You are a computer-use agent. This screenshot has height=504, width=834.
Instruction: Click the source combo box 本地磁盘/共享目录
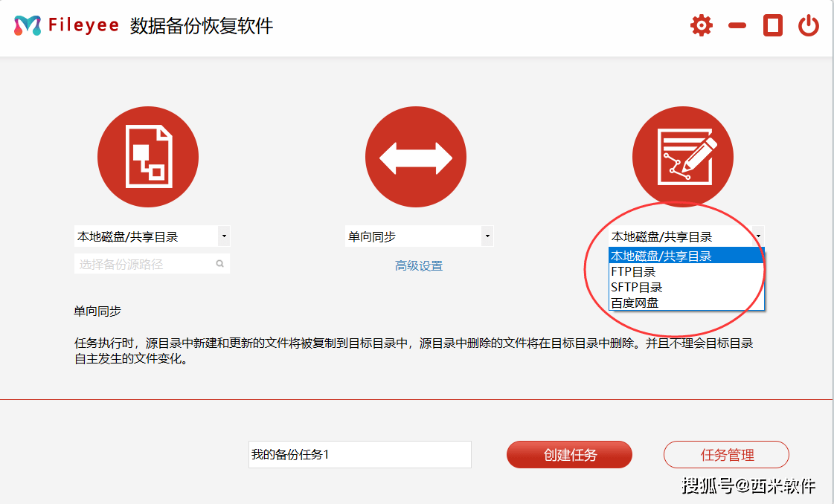[x=152, y=236]
